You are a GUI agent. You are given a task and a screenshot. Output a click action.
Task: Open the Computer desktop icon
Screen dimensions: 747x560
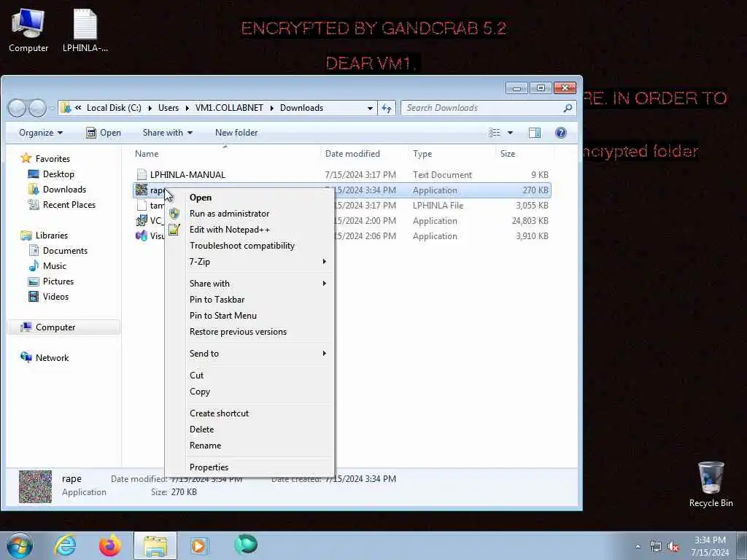pyautogui.click(x=28, y=31)
